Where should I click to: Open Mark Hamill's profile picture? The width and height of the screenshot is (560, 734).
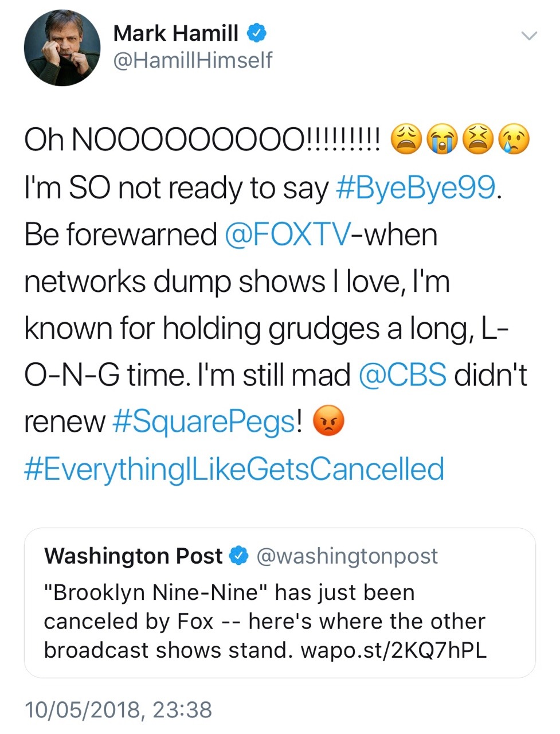(x=62, y=48)
